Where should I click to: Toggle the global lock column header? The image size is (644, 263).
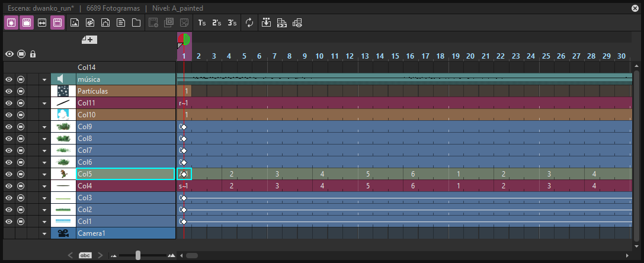pos(33,54)
